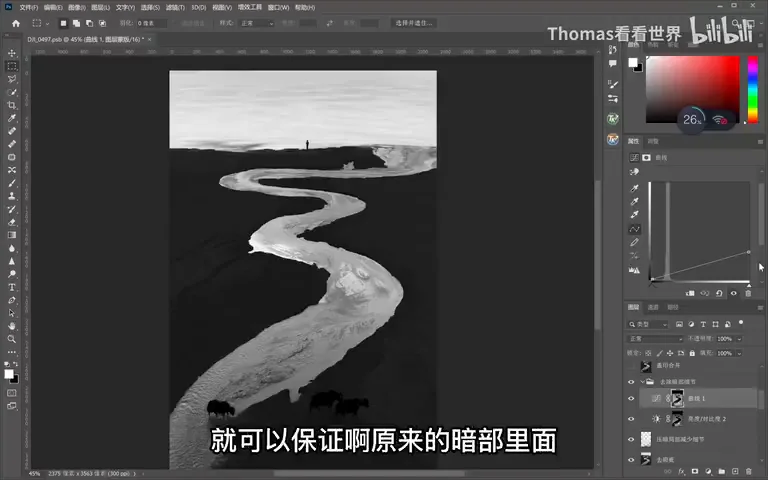Open the 图像(I) menu

click(76, 7)
